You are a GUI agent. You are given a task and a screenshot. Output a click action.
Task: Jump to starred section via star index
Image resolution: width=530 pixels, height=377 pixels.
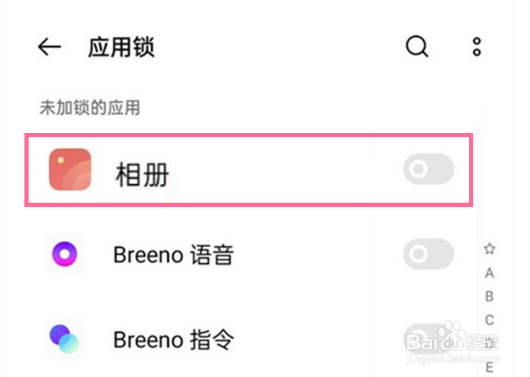pos(489,249)
